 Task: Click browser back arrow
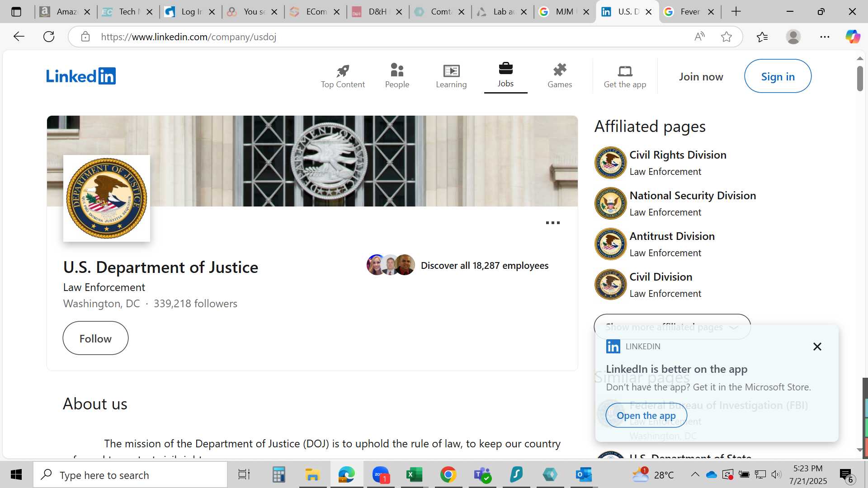19,37
